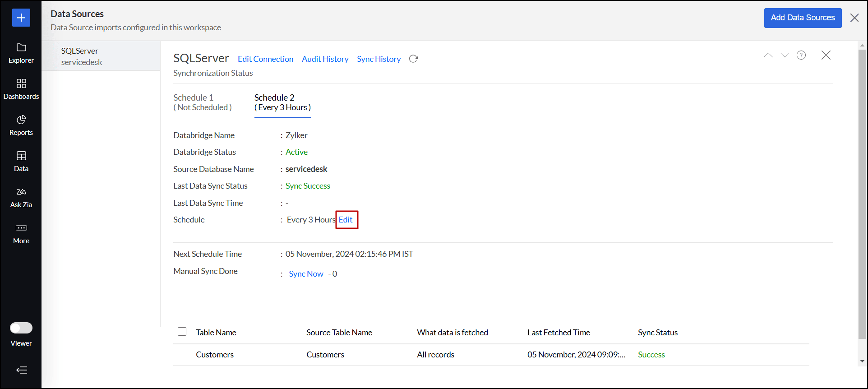The width and height of the screenshot is (868, 389).
Task: Click the Add Data Sources button
Action: 803,18
